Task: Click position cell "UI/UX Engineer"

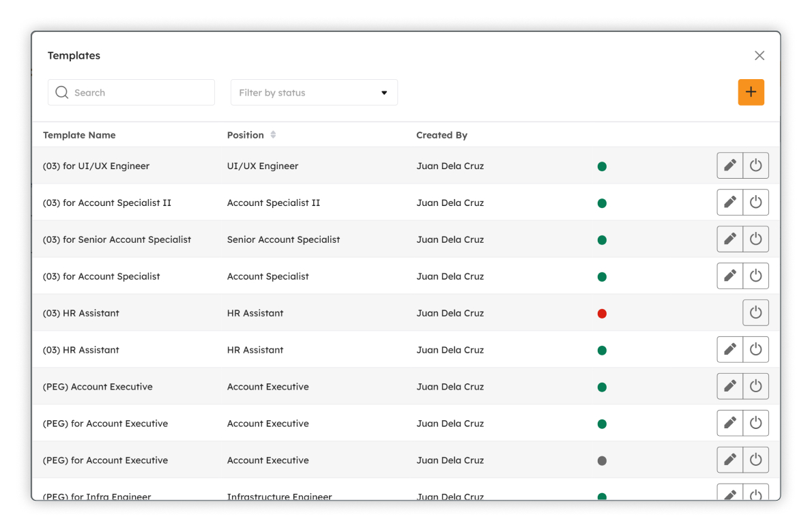Action: click(263, 166)
